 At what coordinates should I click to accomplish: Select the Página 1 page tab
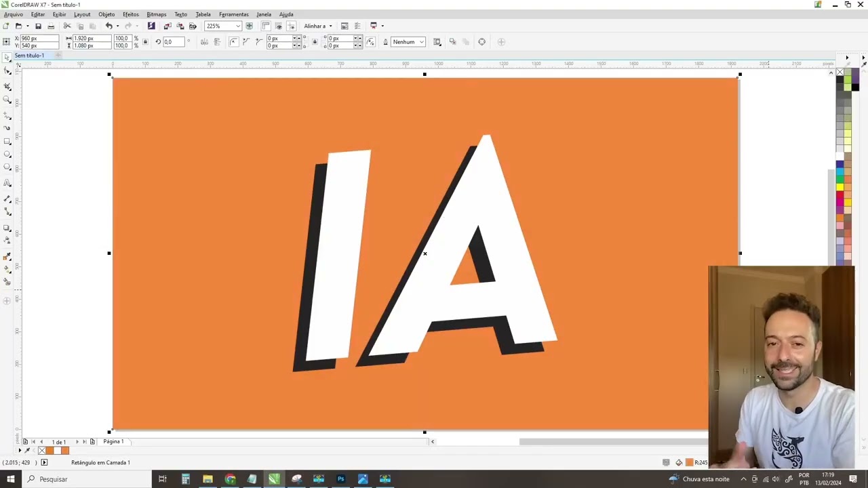coord(113,442)
